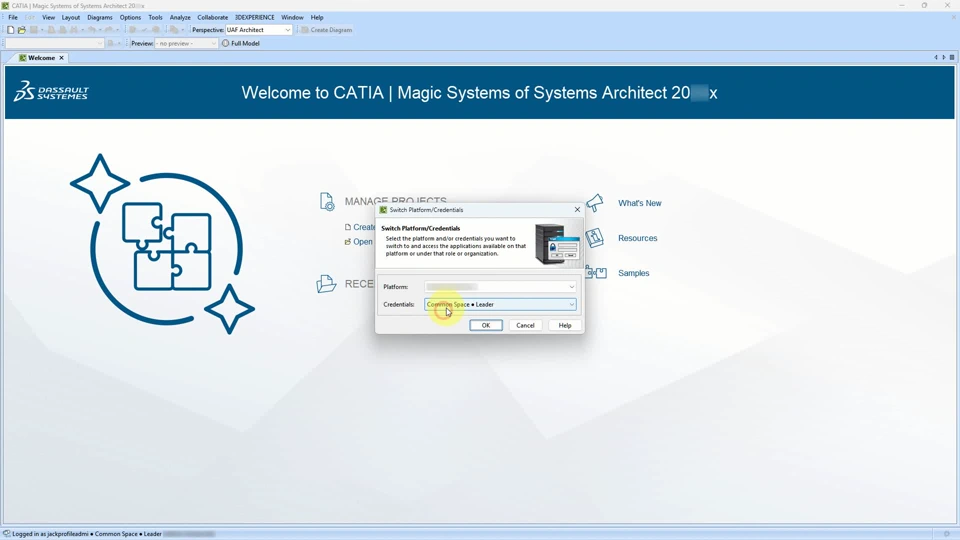Click the tab list icon at right of tab bar
960x540 pixels.
[x=952, y=58]
